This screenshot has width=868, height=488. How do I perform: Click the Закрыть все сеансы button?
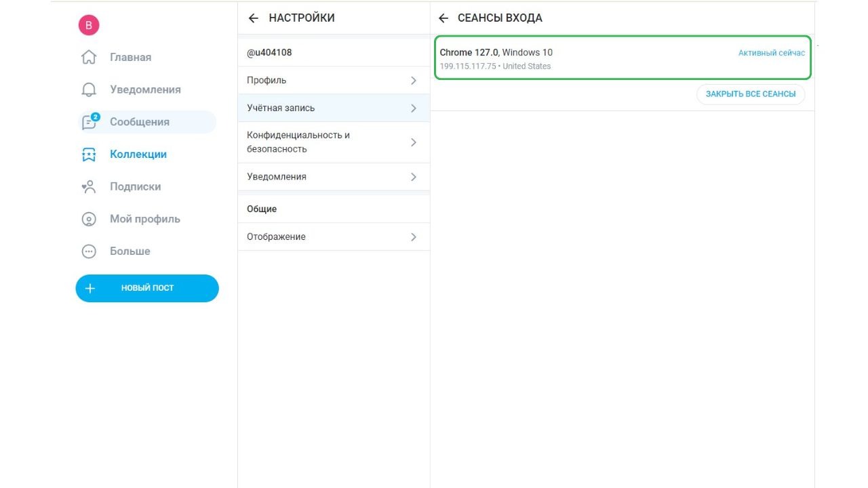[x=750, y=94]
